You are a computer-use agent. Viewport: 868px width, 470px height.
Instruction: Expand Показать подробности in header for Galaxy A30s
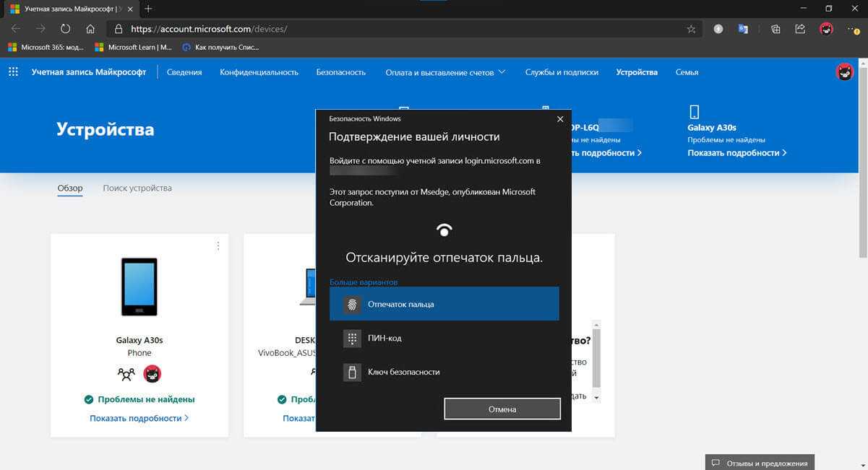pyautogui.click(x=736, y=153)
